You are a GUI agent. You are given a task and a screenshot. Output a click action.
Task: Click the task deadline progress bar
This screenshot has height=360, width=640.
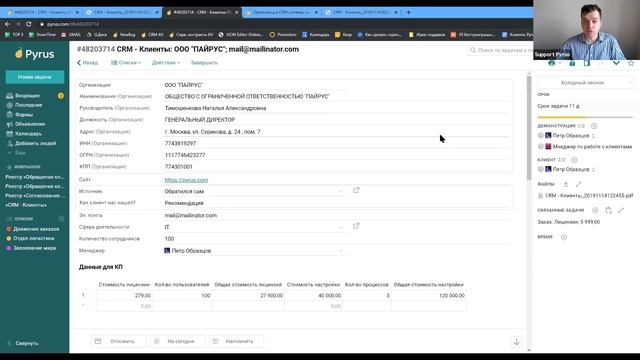pyautogui.click(x=585, y=117)
